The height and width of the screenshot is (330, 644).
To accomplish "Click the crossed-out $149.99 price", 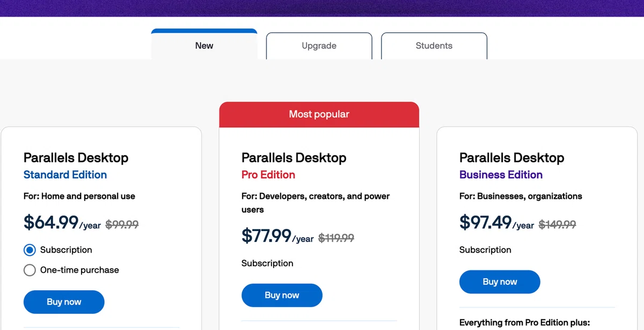I will point(557,225).
